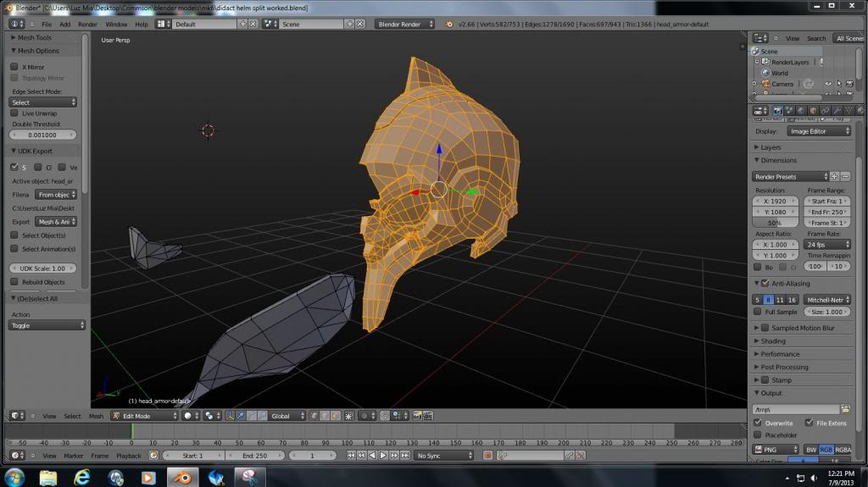Click the add render preset plus icon
This screenshot has height=487, width=868.
[x=834, y=176]
